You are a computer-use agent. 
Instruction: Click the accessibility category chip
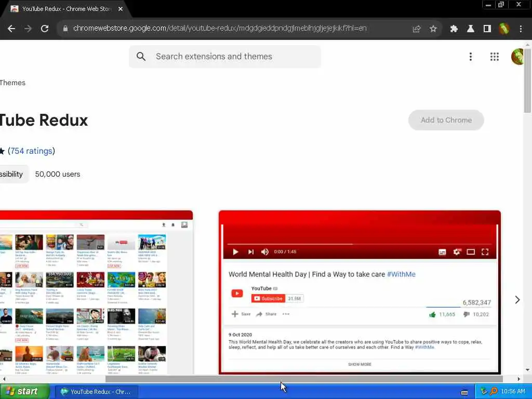[14, 174]
